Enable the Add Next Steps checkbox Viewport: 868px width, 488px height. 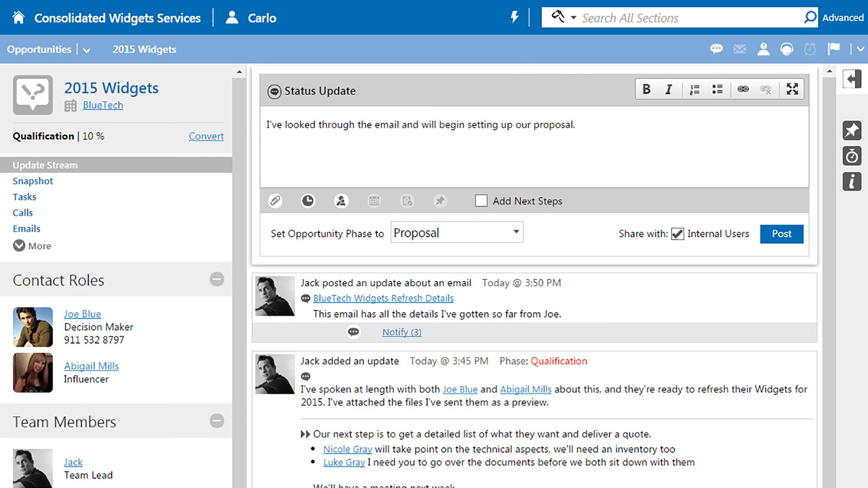click(481, 201)
